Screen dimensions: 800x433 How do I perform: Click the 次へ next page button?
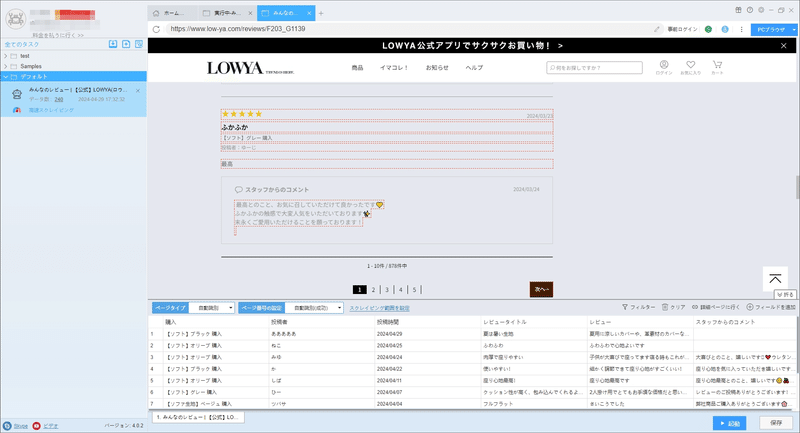click(541, 290)
